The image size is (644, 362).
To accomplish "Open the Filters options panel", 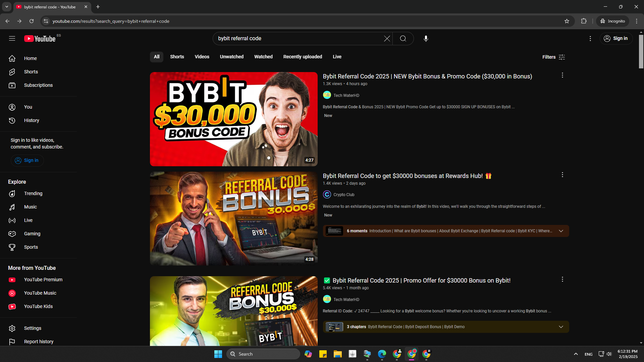I will [553, 57].
